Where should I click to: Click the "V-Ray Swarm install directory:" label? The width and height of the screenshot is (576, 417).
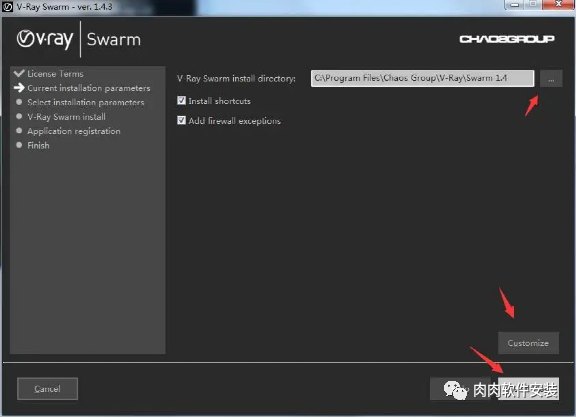pos(236,79)
